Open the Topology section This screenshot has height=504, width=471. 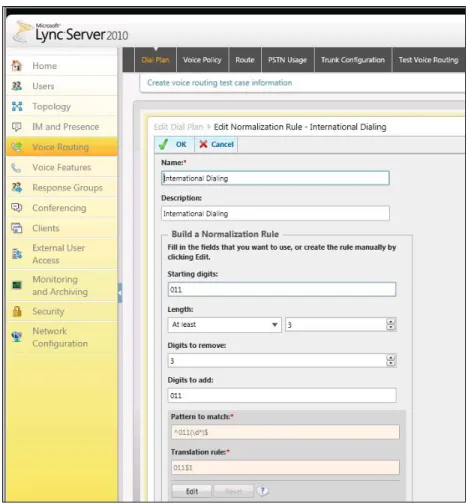(52, 107)
